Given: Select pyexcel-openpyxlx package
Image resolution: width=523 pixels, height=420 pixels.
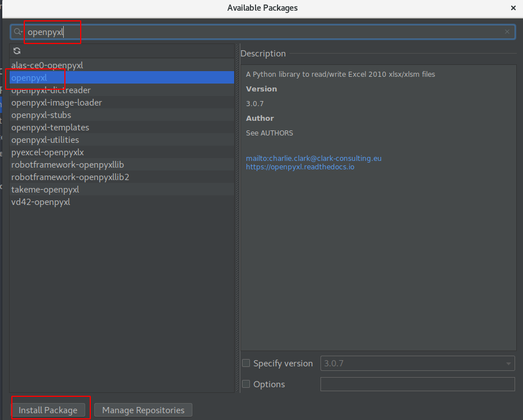Looking at the screenshot, I should (x=122, y=152).
